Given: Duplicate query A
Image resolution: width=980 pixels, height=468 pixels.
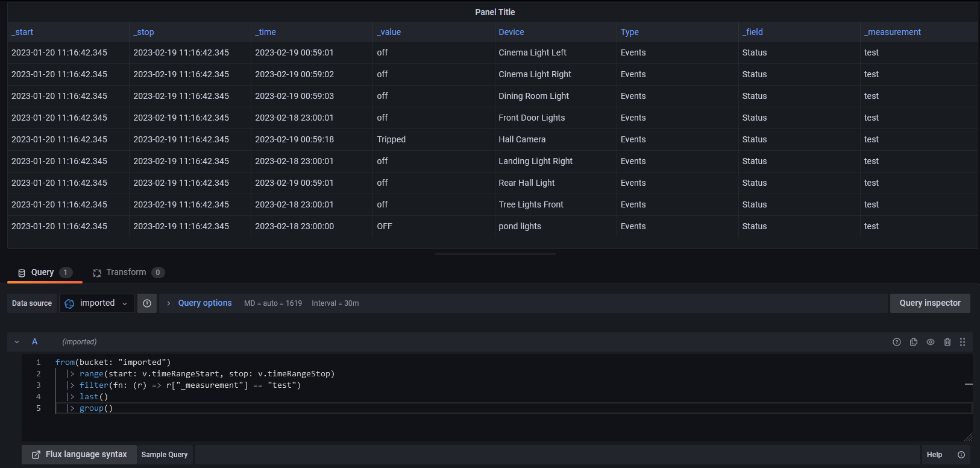Looking at the screenshot, I should pyautogui.click(x=914, y=342).
